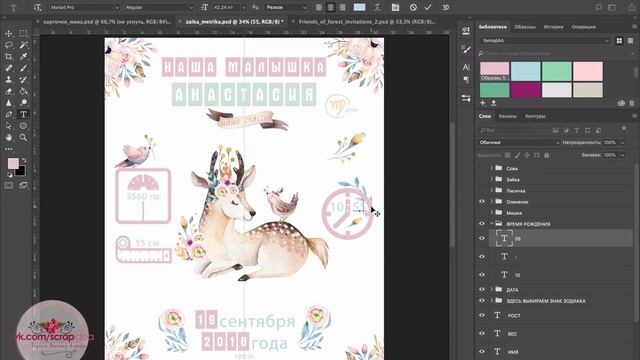
Task: Select the Zoom magnifier tool
Action: pyautogui.click(x=24, y=138)
